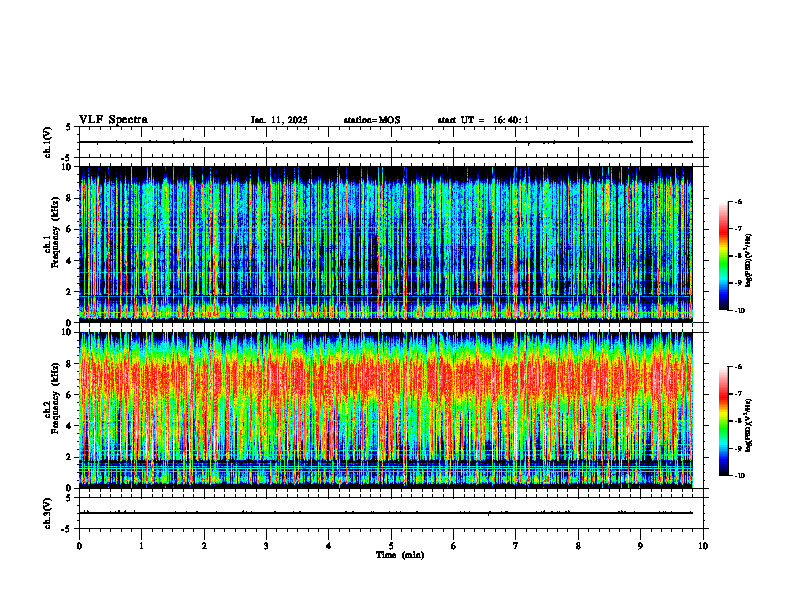This screenshot has height=612, width=792.
Task: Click the "5" tick on ch.1(V) axis
Action: click(x=69, y=127)
